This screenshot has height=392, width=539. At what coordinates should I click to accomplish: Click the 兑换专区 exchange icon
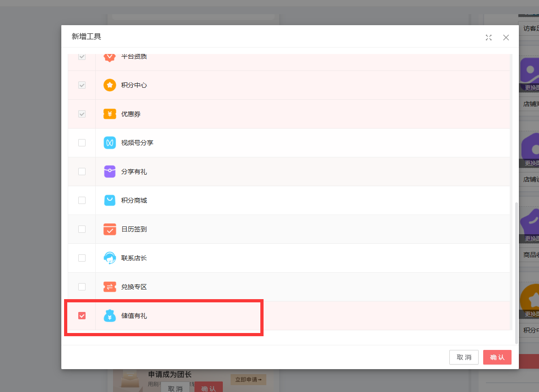pos(110,287)
